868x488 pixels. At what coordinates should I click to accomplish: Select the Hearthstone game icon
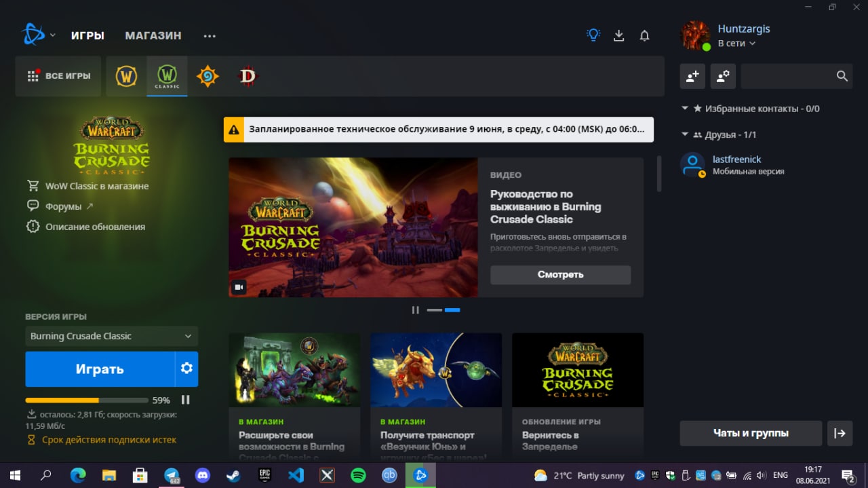point(208,76)
